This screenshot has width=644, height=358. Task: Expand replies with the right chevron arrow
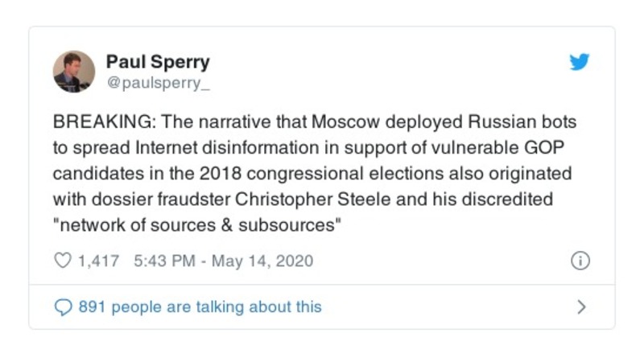point(582,307)
